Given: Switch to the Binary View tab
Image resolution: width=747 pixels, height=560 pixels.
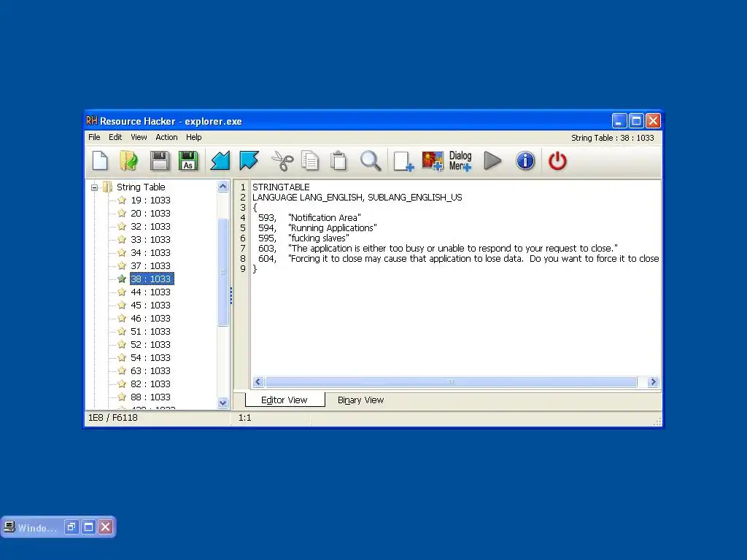Looking at the screenshot, I should pos(360,400).
